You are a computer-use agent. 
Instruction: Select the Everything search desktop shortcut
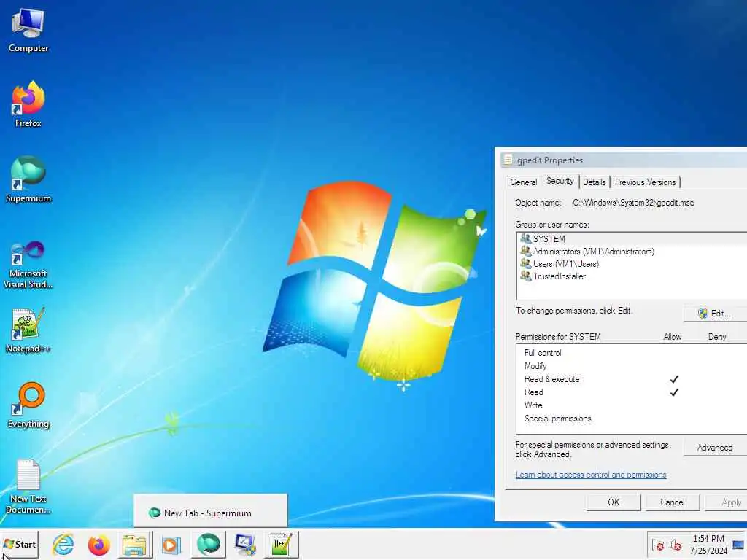click(x=28, y=405)
